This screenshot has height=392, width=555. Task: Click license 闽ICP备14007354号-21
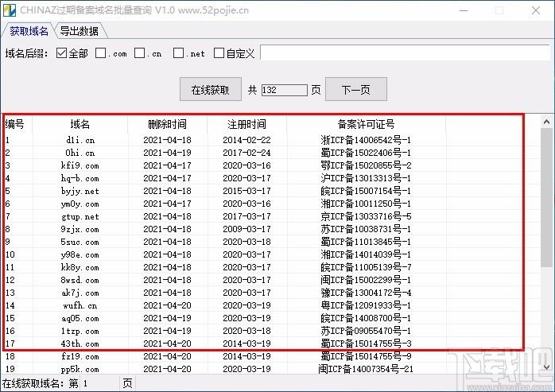coord(366,369)
